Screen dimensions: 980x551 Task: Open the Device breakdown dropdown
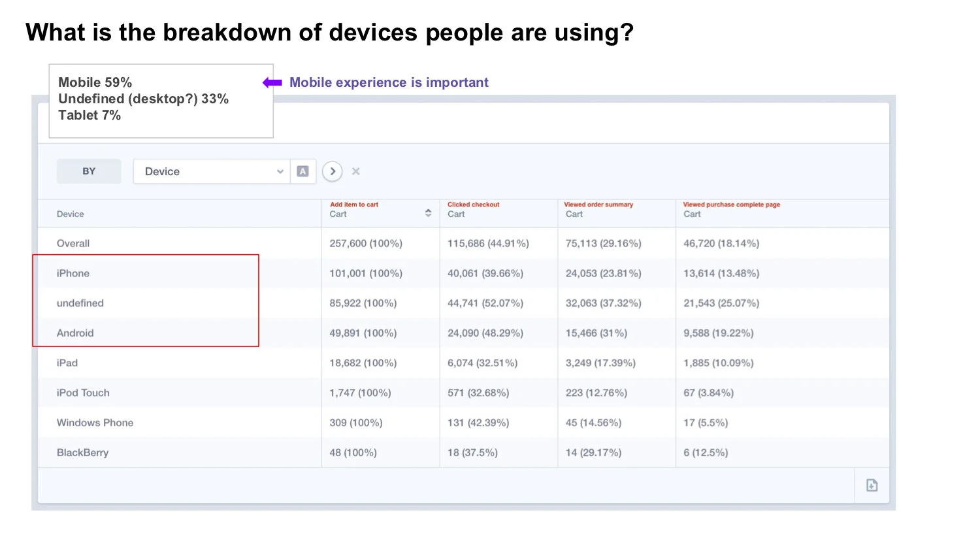click(212, 171)
